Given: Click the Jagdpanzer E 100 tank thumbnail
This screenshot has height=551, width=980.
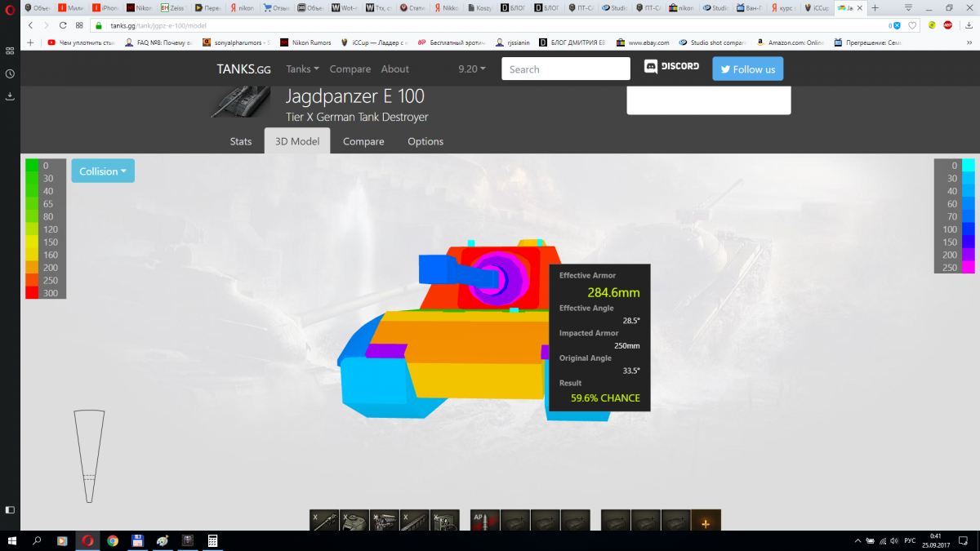Looking at the screenshot, I should point(242,103).
